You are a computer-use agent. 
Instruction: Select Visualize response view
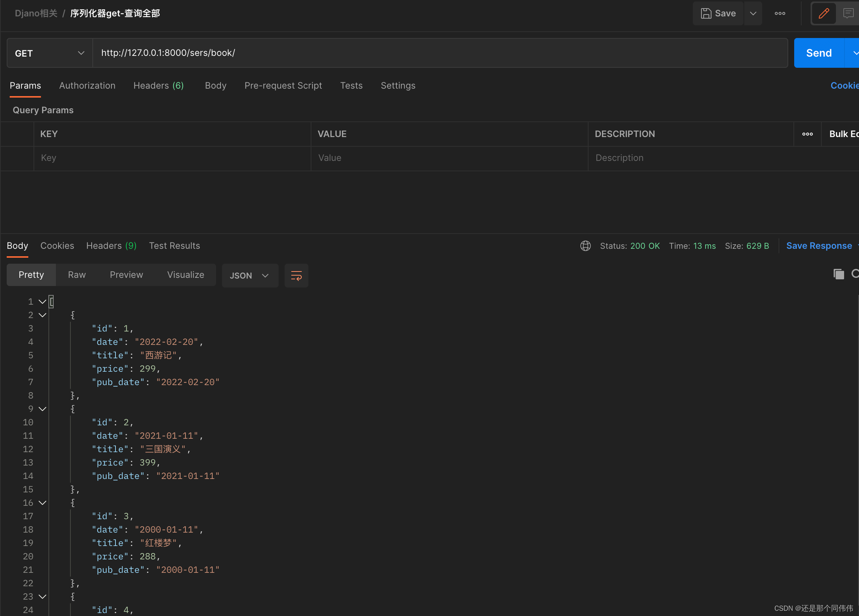pos(186,275)
